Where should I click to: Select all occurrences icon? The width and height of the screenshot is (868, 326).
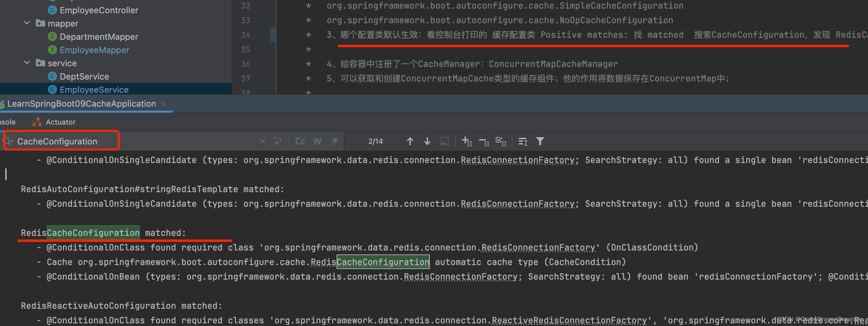point(501,141)
